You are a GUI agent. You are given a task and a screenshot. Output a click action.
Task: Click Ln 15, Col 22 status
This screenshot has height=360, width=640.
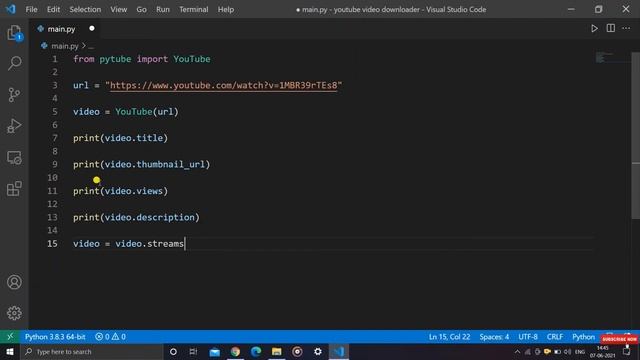449,337
